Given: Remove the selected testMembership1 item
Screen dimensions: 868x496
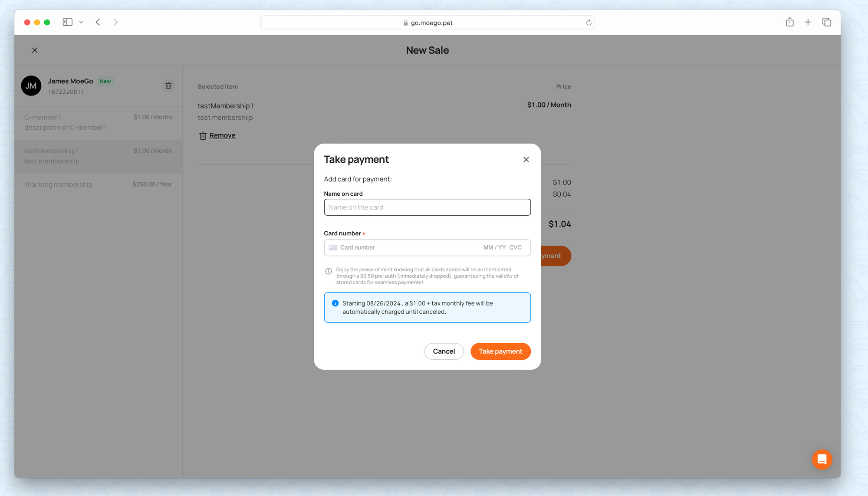Looking at the screenshot, I should (222, 135).
